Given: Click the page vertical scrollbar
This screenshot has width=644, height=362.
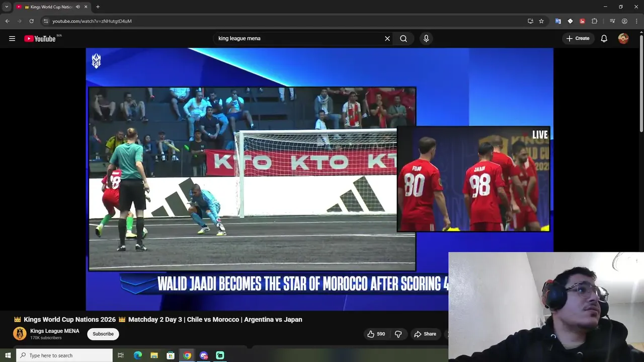Looking at the screenshot, I should click(641, 83).
